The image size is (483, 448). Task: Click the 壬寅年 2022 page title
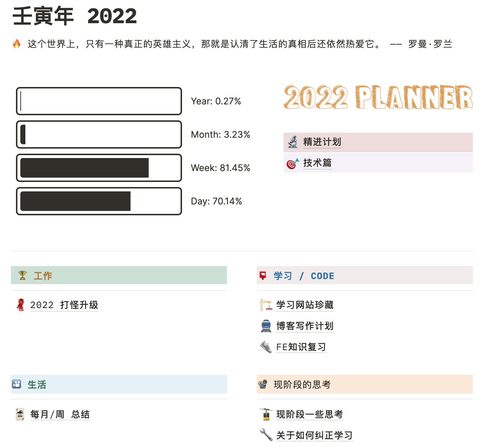point(75,16)
